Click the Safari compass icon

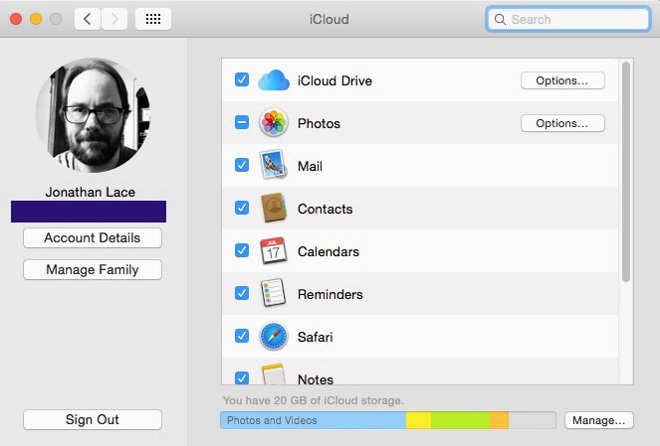tap(274, 336)
